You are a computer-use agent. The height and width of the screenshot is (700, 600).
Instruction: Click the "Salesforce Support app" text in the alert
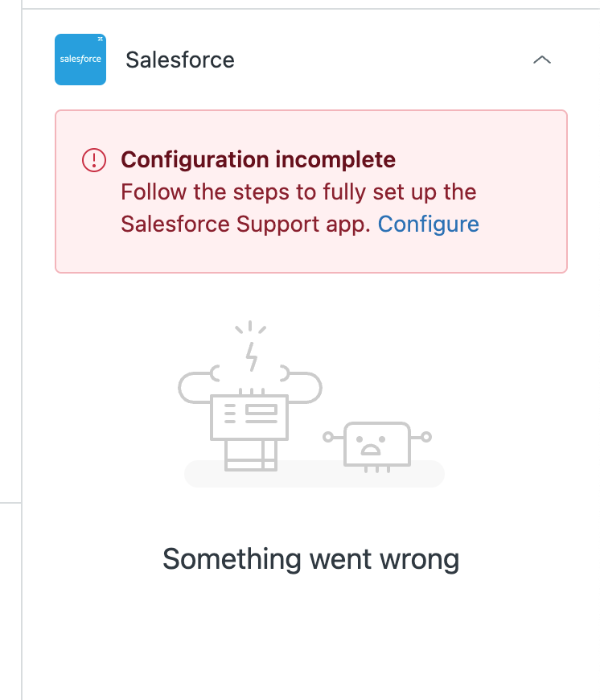[245, 224]
